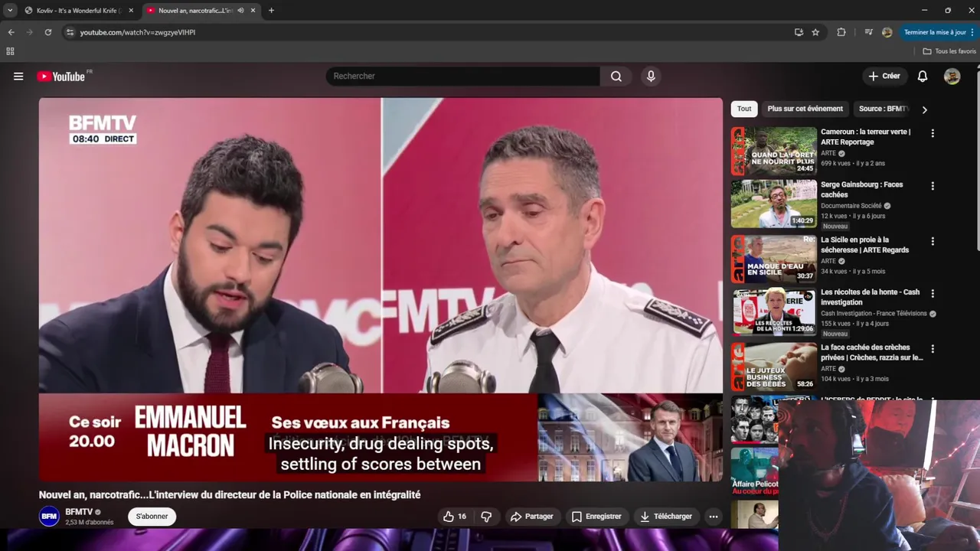
Task: View site information icon in address bar
Action: point(70,32)
